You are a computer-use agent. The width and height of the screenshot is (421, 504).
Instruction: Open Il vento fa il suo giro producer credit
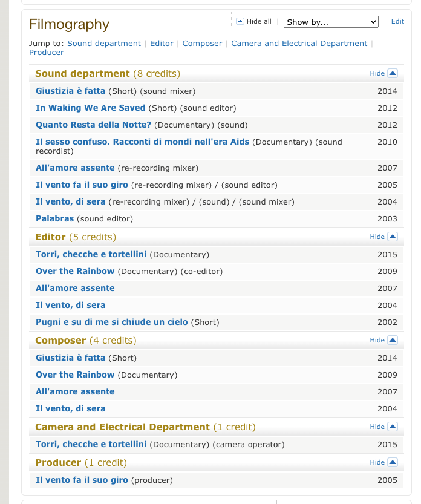coord(82,480)
